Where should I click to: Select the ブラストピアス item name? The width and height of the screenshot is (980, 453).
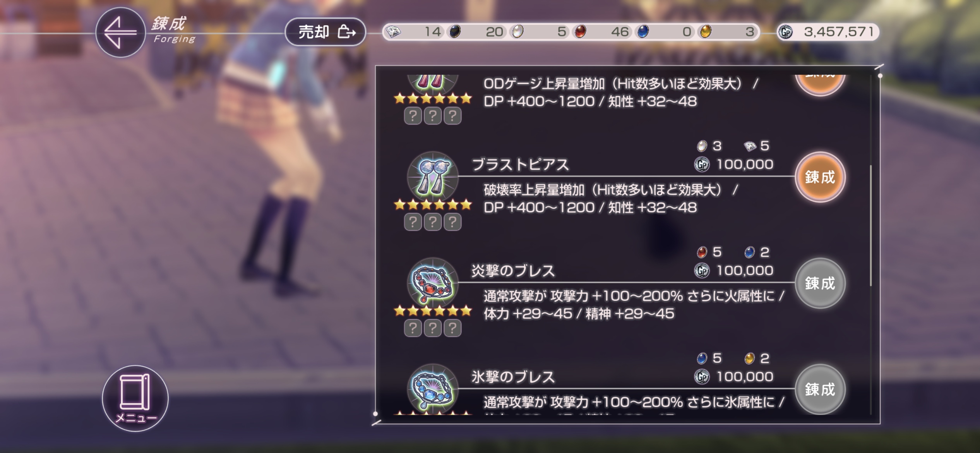[x=520, y=165]
